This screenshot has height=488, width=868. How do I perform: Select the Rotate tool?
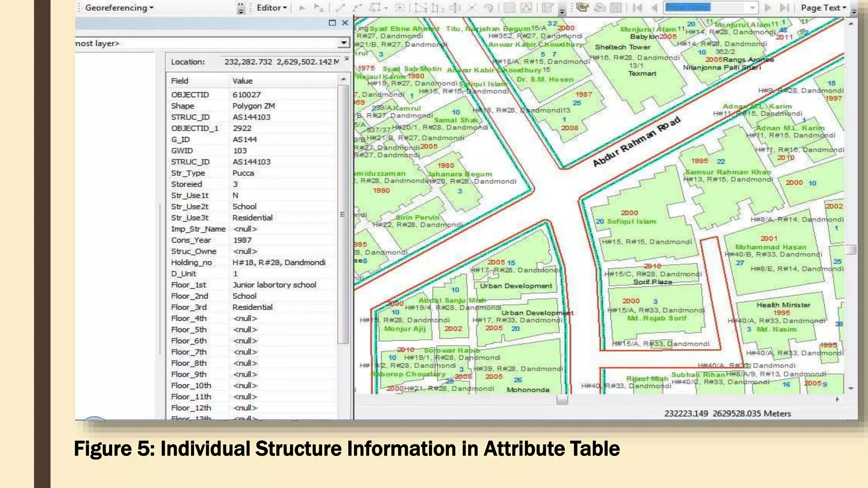(x=488, y=8)
